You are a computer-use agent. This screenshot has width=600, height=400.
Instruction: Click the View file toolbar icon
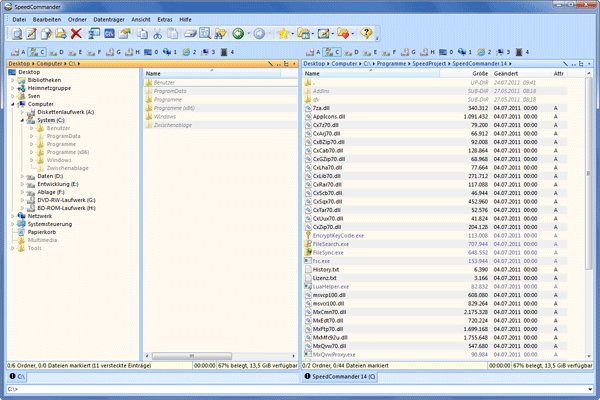(17, 34)
